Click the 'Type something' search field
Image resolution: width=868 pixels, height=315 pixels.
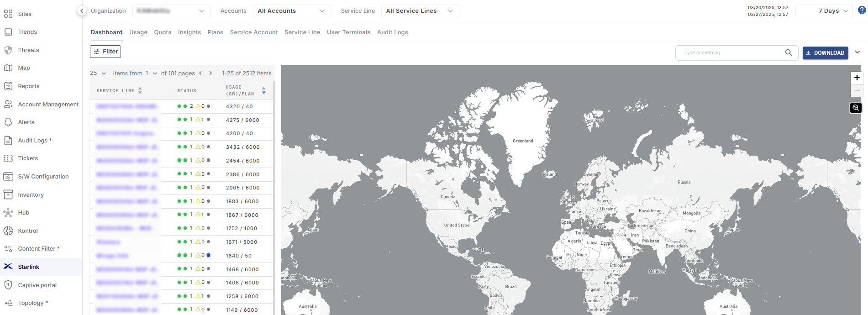coord(731,53)
